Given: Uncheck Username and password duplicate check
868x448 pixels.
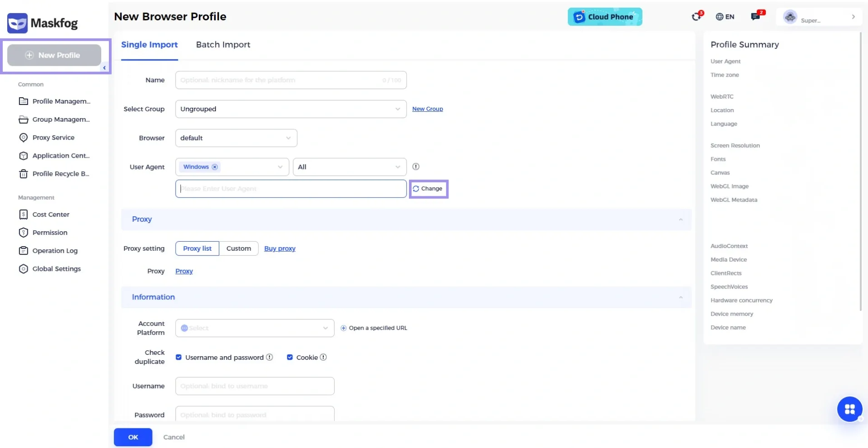Looking at the screenshot, I should (x=178, y=357).
